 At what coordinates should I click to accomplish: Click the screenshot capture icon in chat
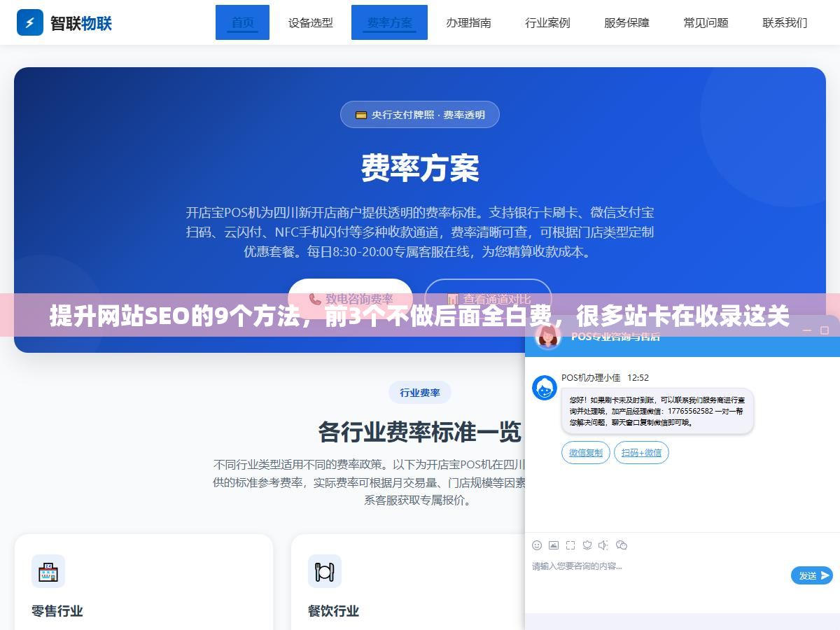(570, 545)
